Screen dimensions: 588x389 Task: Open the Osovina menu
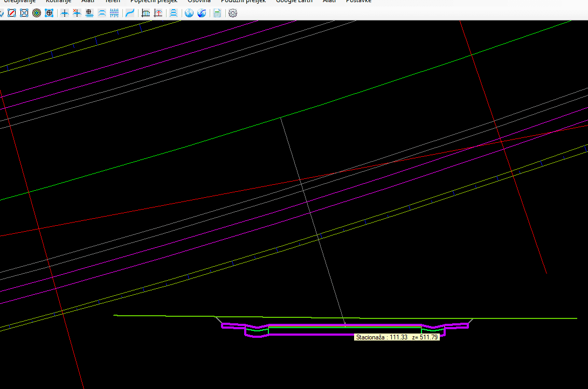click(199, 2)
